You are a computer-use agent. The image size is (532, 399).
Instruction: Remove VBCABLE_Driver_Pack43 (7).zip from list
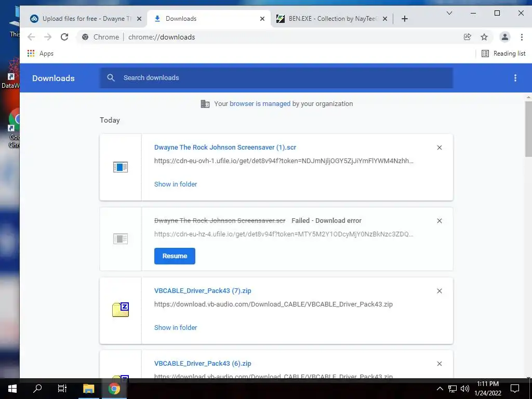point(440,291)
